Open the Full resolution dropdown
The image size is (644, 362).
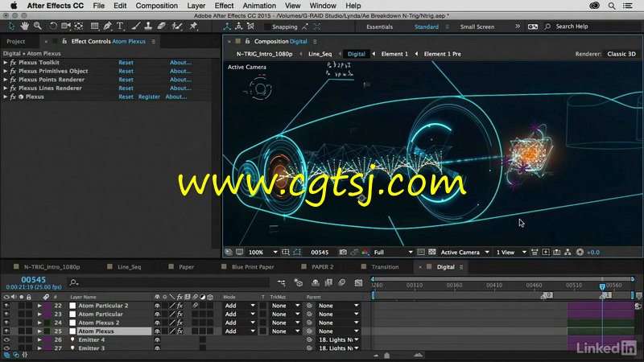tap(393, 252)
